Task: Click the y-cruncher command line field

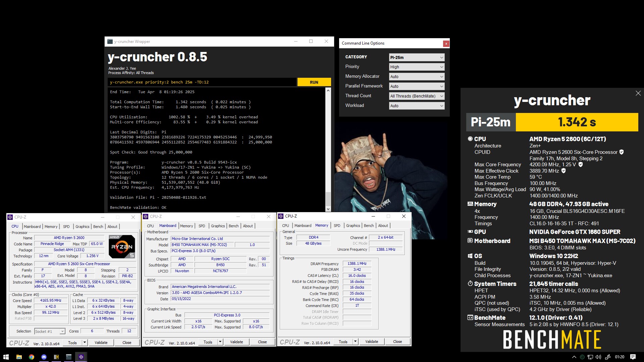Action: (202, 82)
